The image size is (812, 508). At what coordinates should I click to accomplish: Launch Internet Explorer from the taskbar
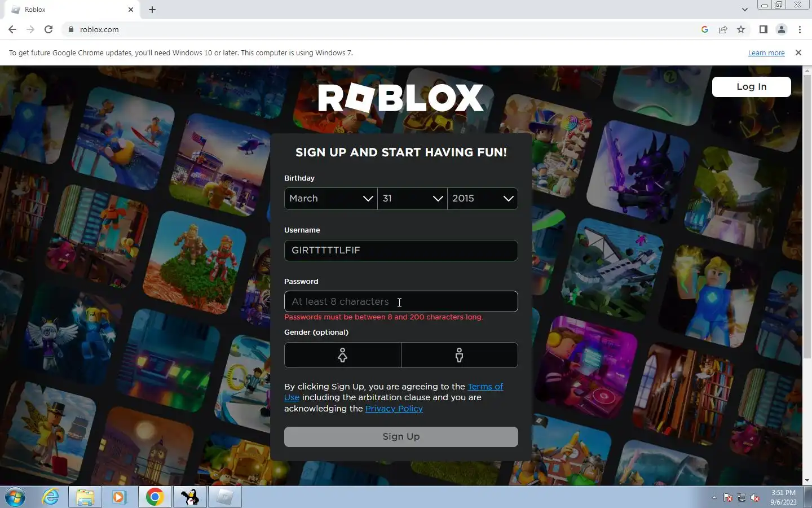[x=51, y=497]
